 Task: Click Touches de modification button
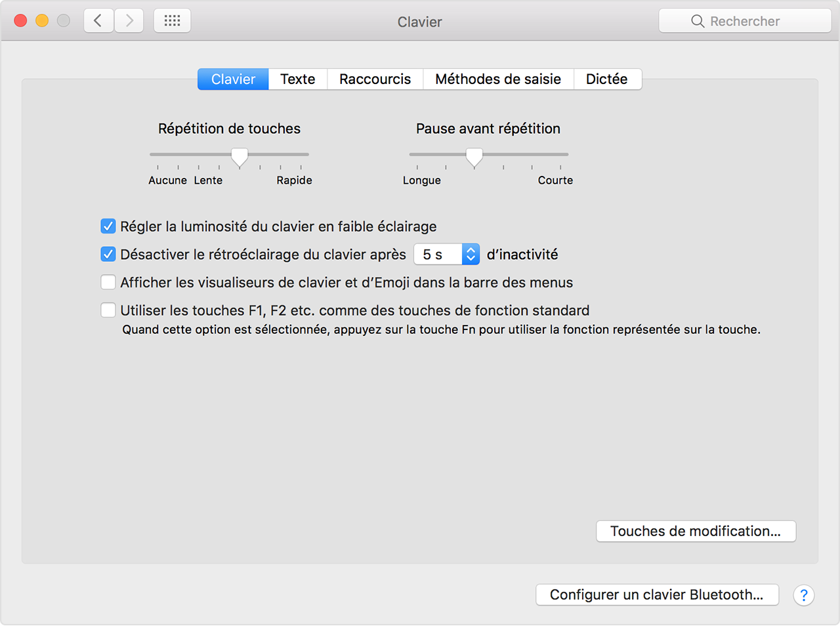[x=696, y=532]
